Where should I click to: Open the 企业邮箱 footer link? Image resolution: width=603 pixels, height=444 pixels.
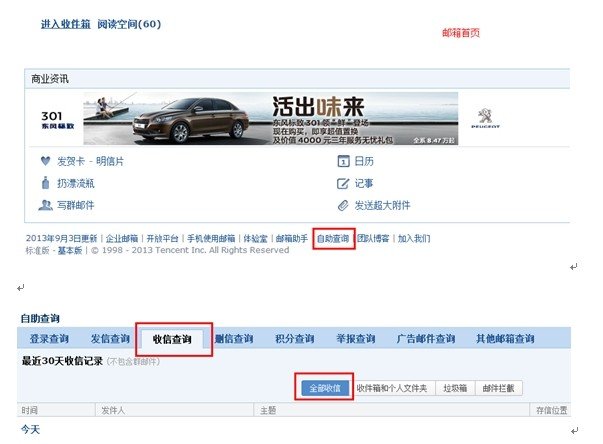[x=122, y=239]
